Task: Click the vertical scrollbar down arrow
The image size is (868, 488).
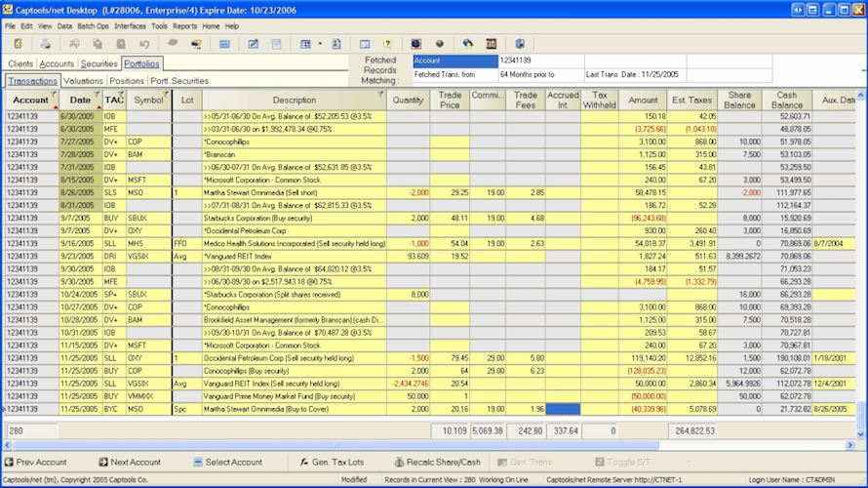Action: 861,435
